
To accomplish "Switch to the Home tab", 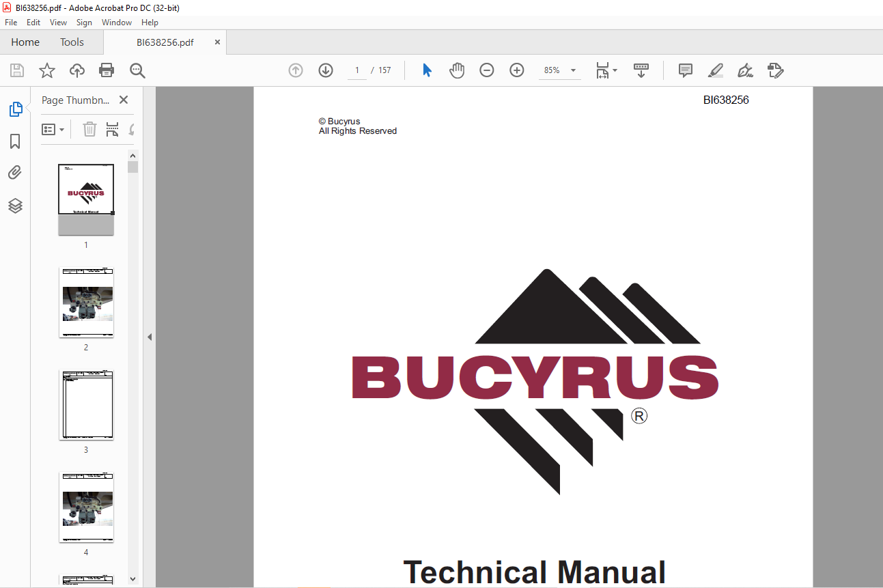I will (x=25, y=42).
